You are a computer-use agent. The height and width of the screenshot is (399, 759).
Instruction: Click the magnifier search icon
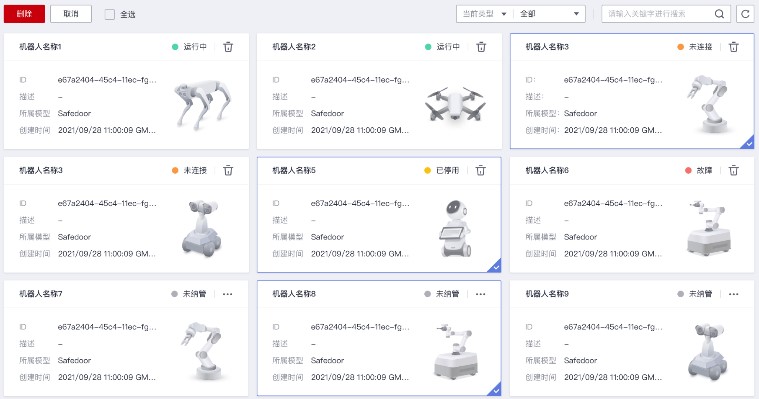pos(719,14)
